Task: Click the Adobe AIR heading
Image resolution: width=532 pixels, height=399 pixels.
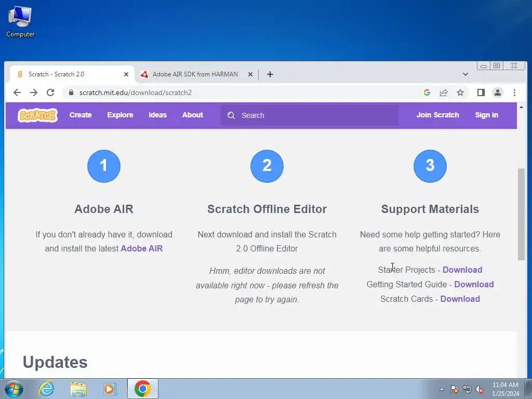Action: [x=104, y=209]
